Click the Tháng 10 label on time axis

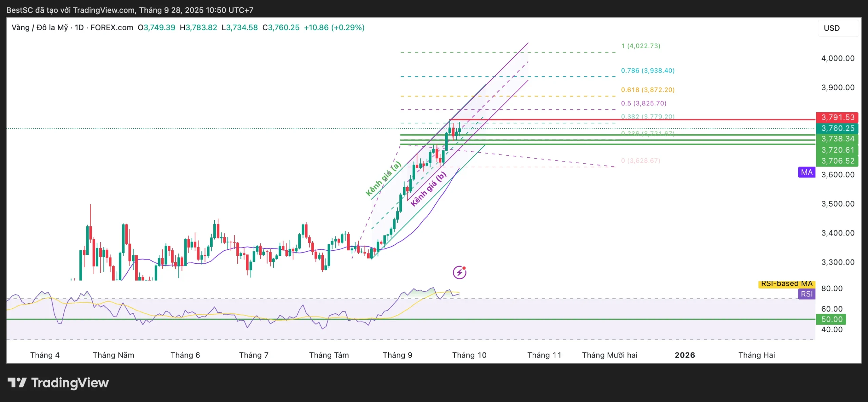coord(469,355)
